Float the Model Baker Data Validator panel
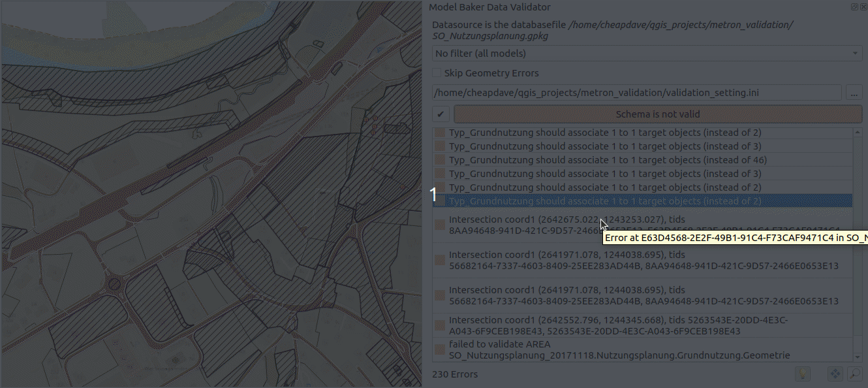This screenshot has height=388, width=868. [854, 7]
